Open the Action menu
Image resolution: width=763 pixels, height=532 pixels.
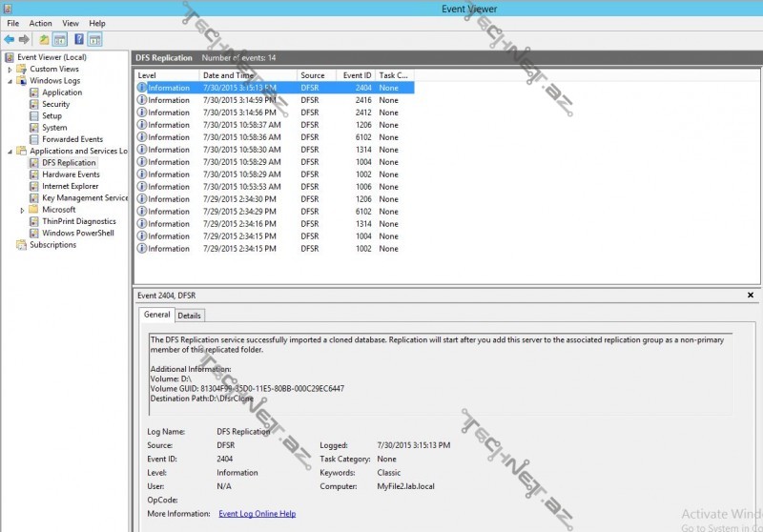[41, 23]
